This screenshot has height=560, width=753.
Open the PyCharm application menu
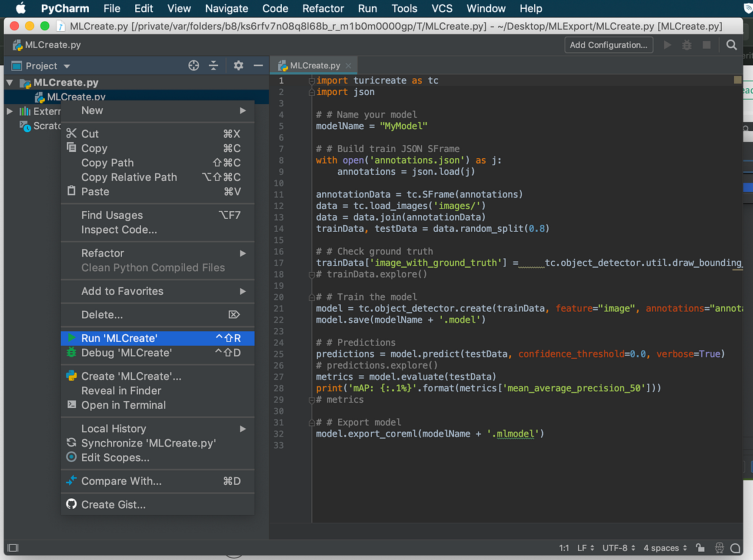[x=65, y=8]
